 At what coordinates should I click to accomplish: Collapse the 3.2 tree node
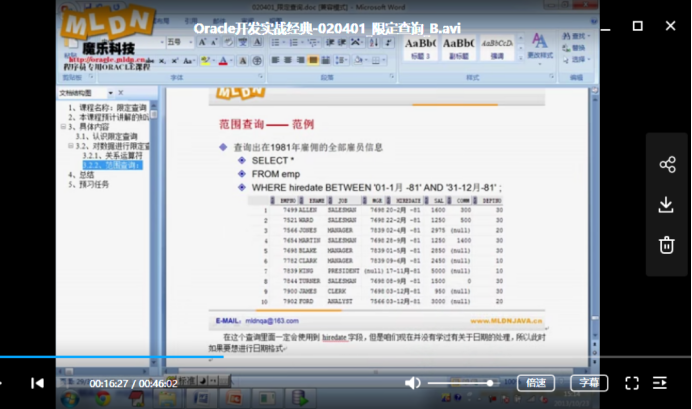point(71,146)
